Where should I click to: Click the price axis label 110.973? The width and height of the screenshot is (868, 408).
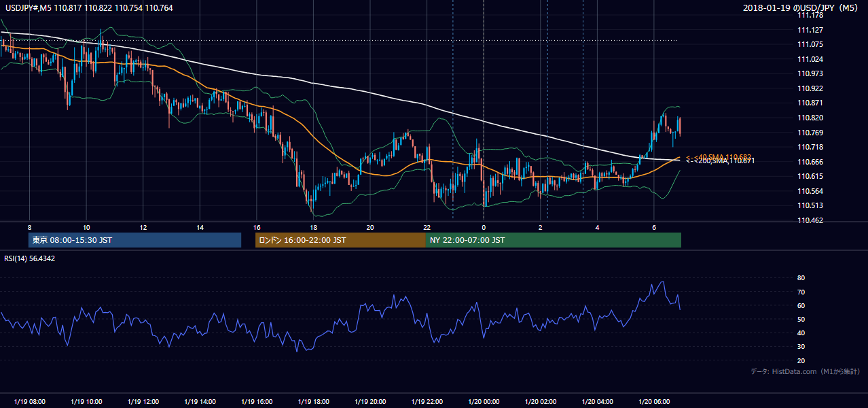point(811,73)
